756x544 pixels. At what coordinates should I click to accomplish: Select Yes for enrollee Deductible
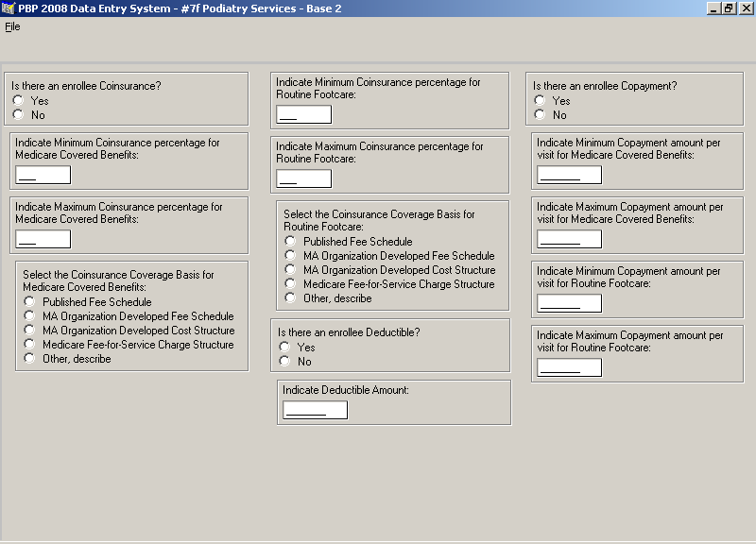(284, 347)
